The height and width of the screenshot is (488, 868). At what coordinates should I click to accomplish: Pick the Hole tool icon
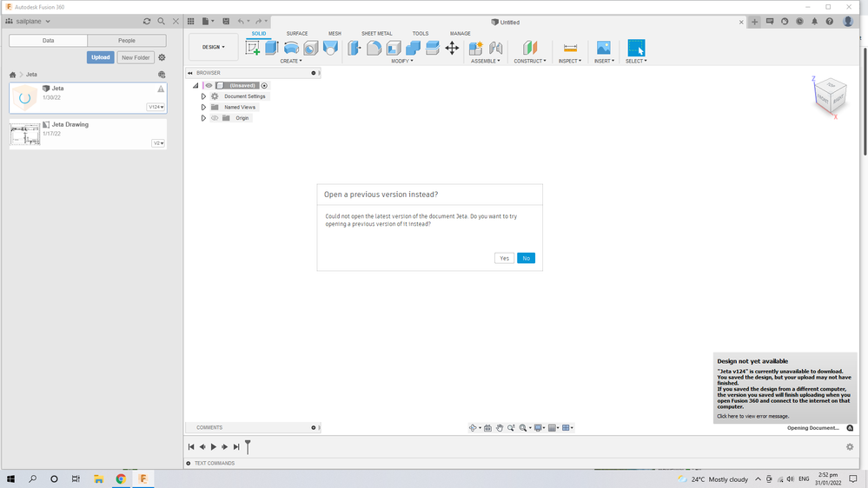tap(310, 48)
